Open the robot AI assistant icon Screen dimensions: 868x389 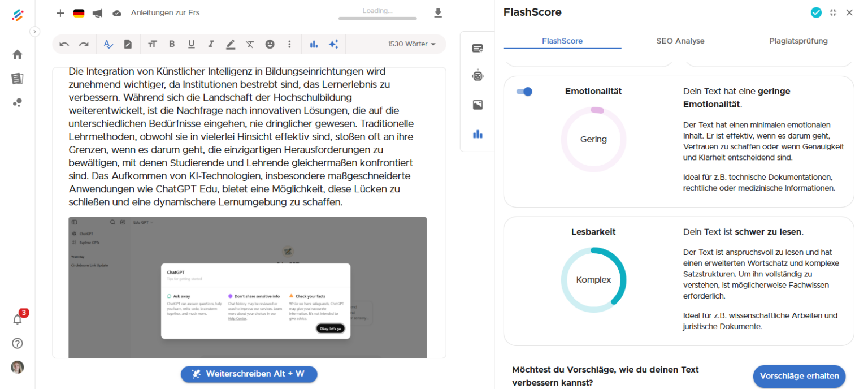click(x=478, y=75)
